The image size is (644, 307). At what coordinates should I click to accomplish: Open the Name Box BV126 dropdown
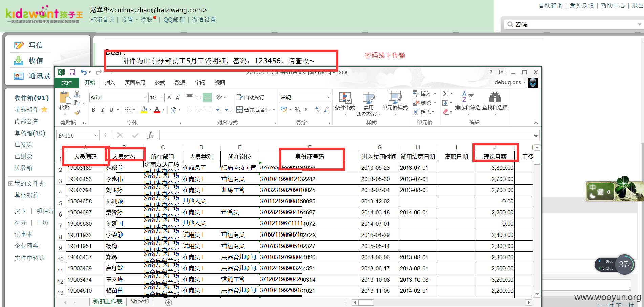point(95,135)
